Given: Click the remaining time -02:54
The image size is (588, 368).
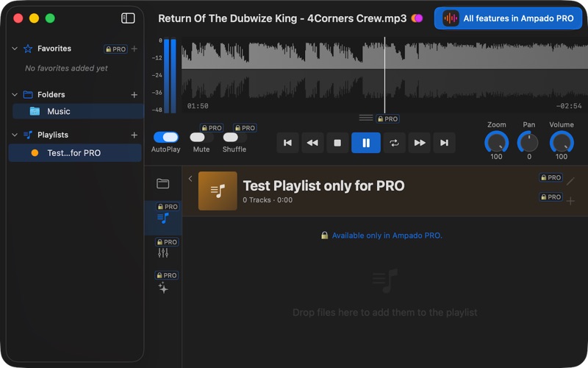Looking at the screenshot, I should 569,106.
